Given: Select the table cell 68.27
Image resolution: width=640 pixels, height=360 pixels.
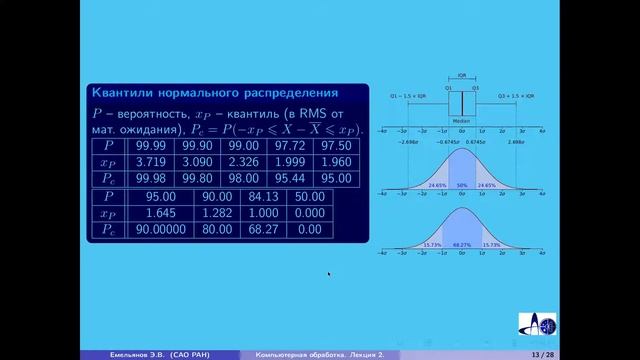Looking at the screenshot, I should click(263, 229).
